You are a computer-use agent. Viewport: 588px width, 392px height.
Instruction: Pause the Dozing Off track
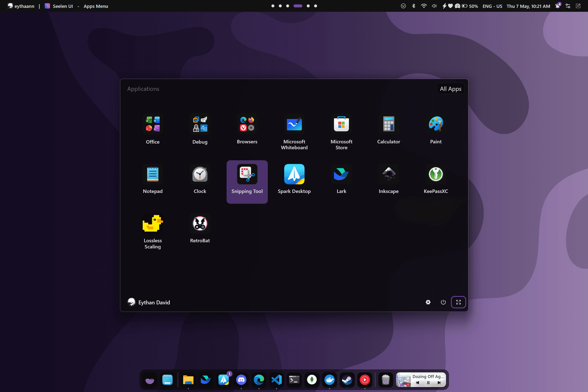pyautogui.click(x=428, y=382)
